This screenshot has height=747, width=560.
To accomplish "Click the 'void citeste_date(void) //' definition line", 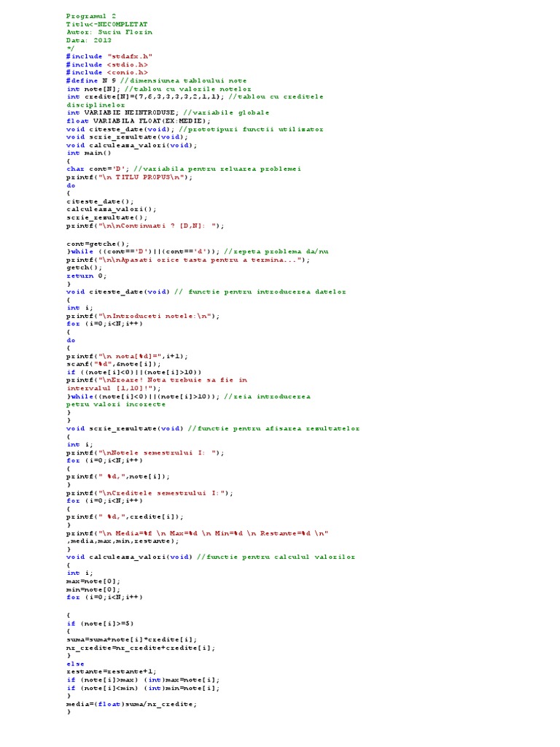I will pyautogui.click(x=206, y=292).
